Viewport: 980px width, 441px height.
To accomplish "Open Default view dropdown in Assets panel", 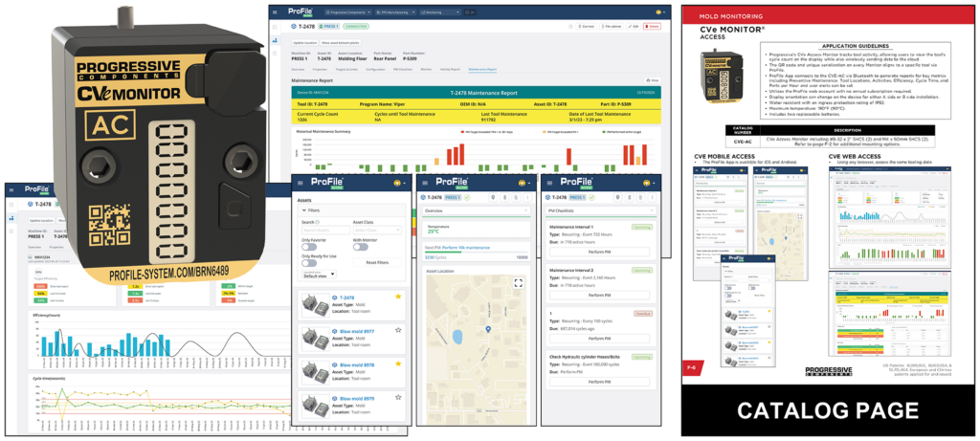I will 319,274.
